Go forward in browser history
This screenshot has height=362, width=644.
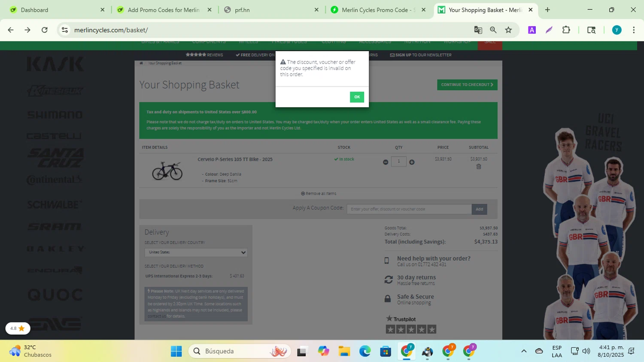pos(27,30)
